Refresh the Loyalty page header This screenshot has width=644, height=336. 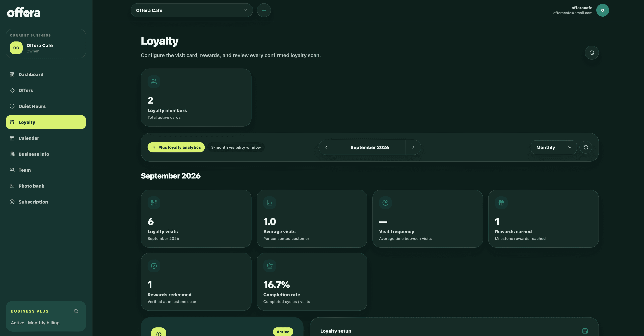coord(592,52)
